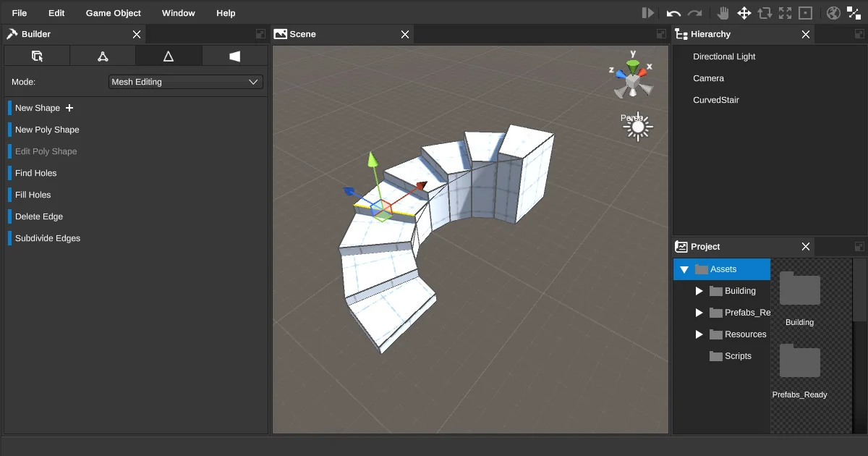Select the Vertex selection mode icon
The height and width of the screenshot is (456, 868).
coord(102,56)
